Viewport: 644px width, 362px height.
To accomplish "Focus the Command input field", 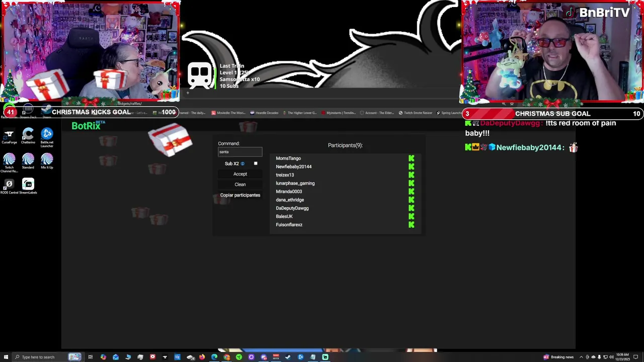I will (x=240, y=152).
